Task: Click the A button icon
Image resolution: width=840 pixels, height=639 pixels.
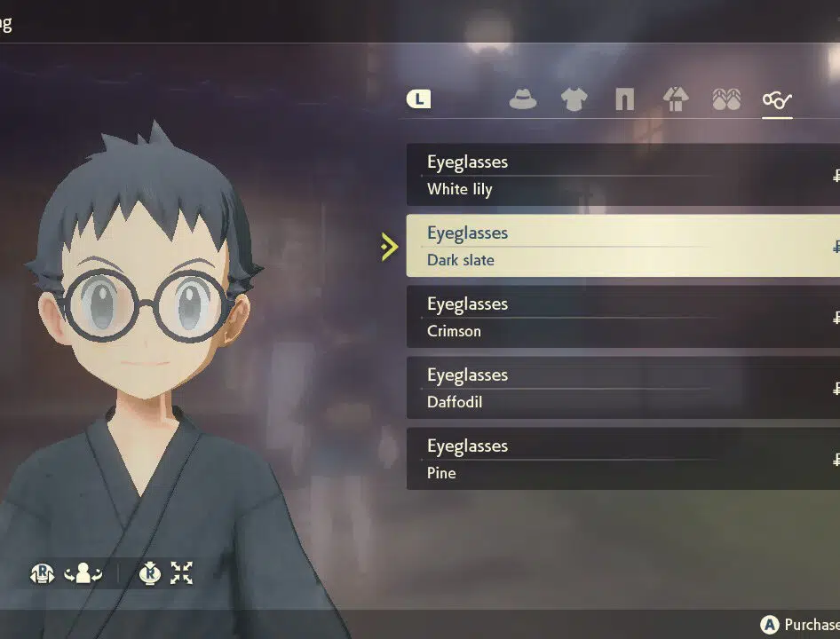Action: point(769,625)
